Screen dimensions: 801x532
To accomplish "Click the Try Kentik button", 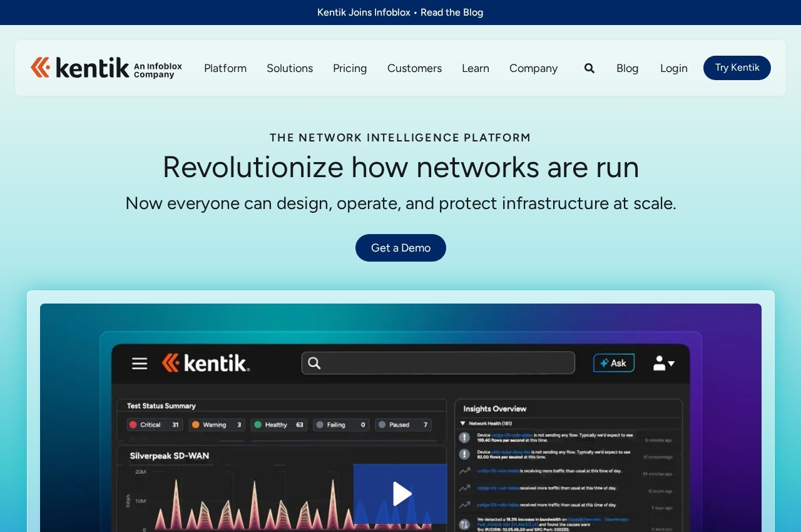I will [x=737, y=68].
